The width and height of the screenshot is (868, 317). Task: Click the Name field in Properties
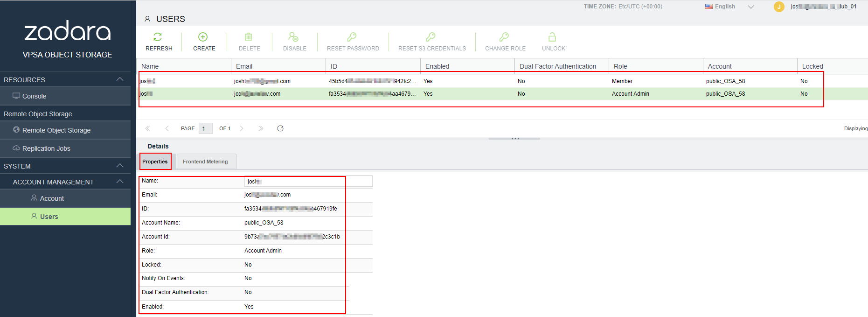[308, 181]
